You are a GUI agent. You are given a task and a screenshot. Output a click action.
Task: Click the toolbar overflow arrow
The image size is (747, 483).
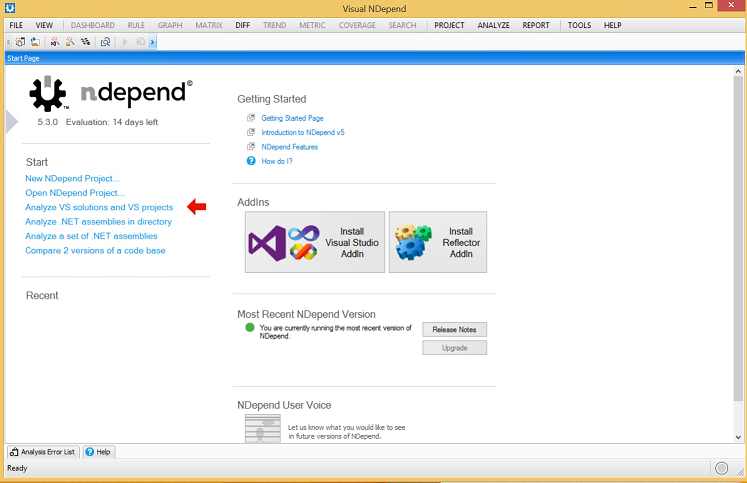point(153,42)
